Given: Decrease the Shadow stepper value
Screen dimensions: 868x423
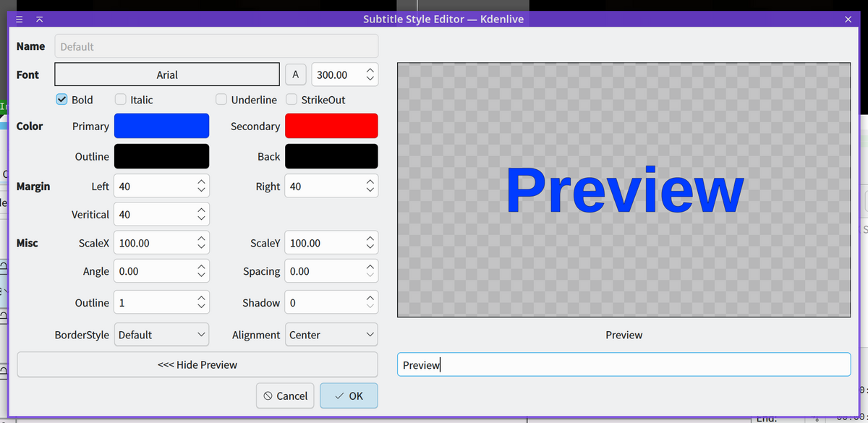Looking at the screenshot, I should point(370,307).
